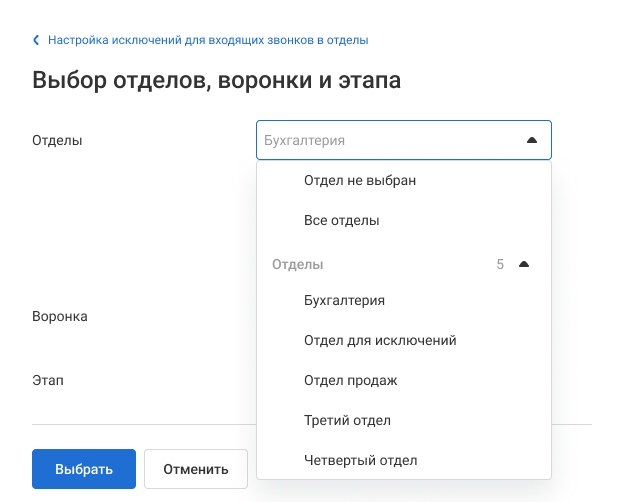Choose 'Отдел продаж' in the dropdown
This screenshot has width=624, height=502.
pos(350,380)
